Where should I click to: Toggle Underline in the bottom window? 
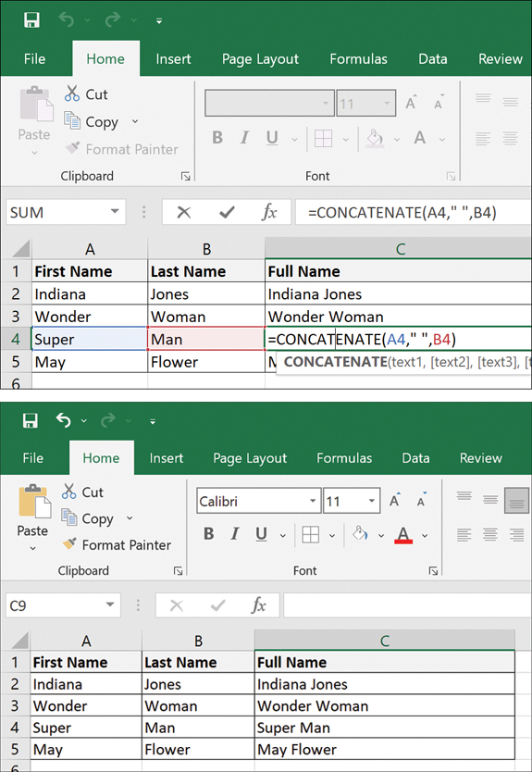click(261, 534)
